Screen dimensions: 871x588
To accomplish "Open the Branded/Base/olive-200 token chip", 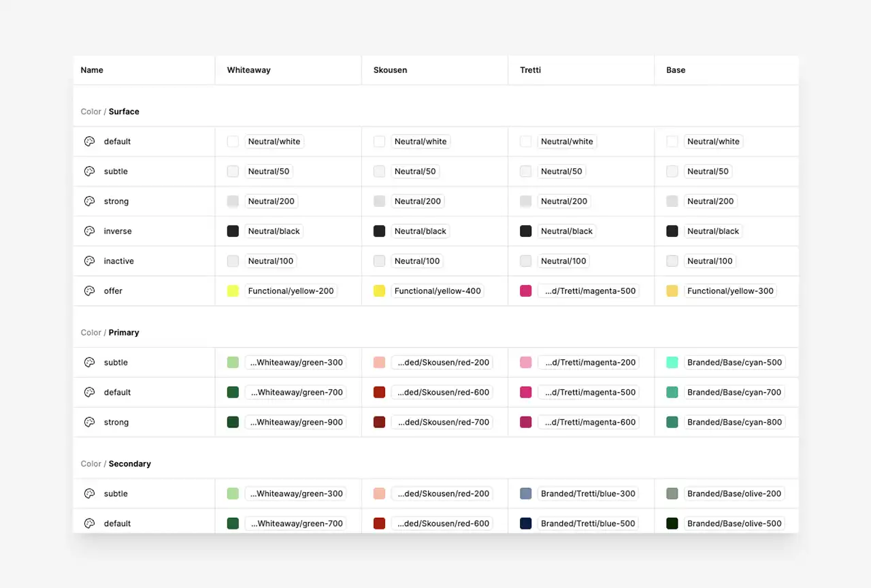I will pyautogui.click(x=734, y=494).
